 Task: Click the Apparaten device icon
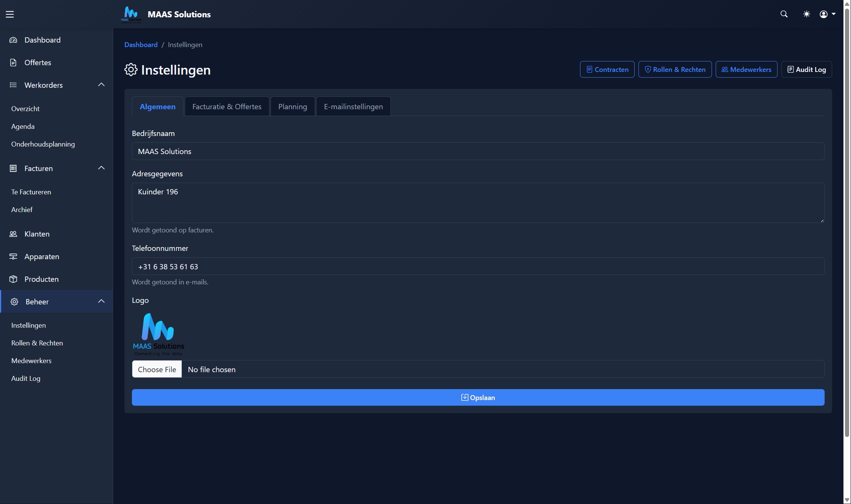pyautogui.click(x=13, y=257)
